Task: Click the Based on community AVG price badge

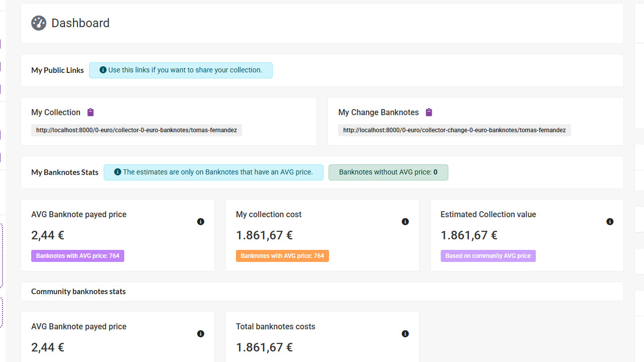Action: coord(488,256)
